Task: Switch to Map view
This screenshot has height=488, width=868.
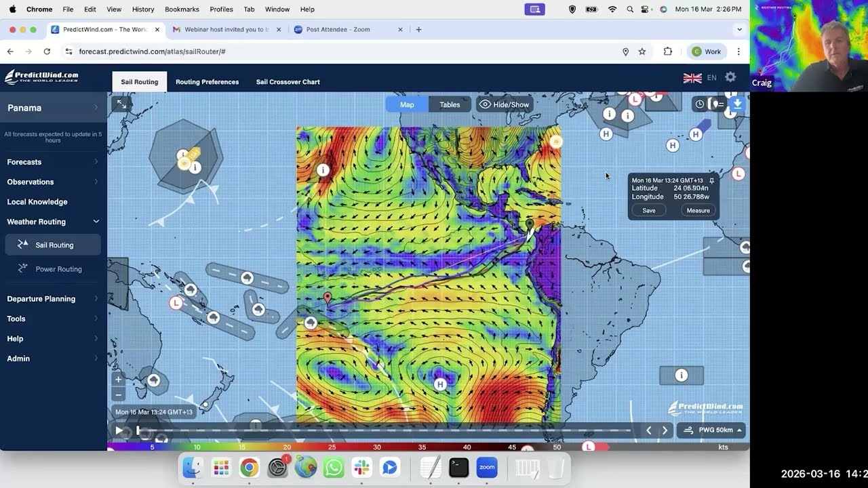Action: point(407,104)
